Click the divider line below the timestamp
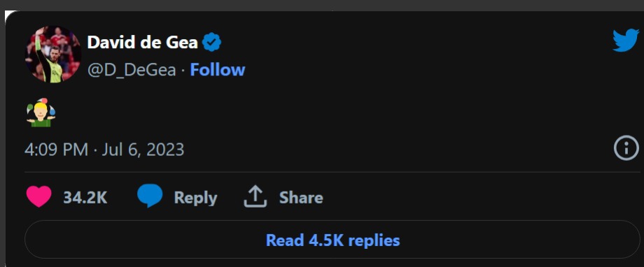644x267 pixels. (332, 172)
